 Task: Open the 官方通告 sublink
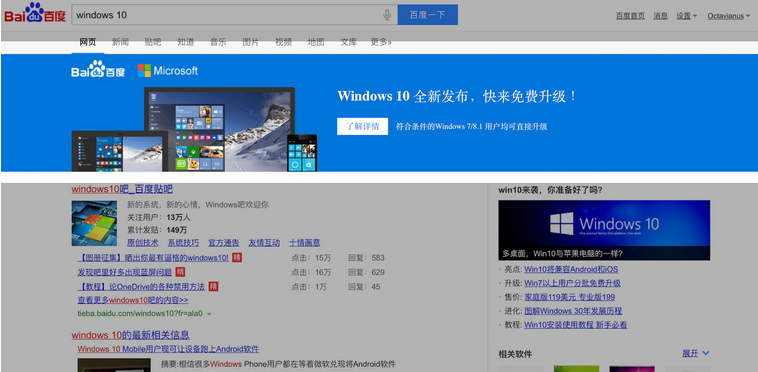(x=223, y=243)
